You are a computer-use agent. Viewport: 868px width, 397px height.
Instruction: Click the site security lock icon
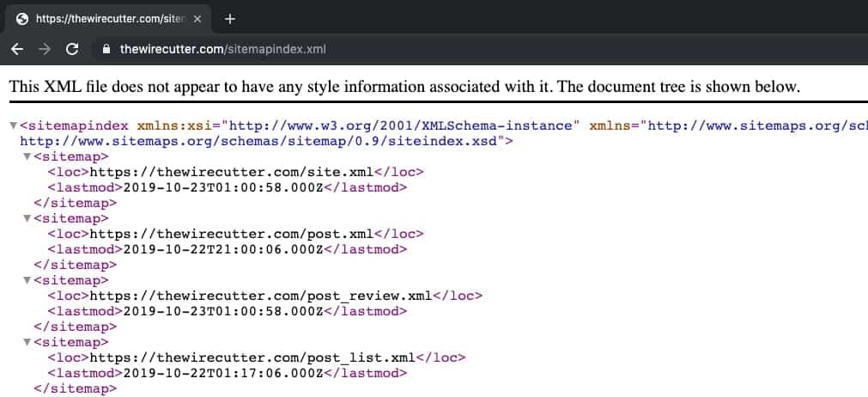click(106, 50)
